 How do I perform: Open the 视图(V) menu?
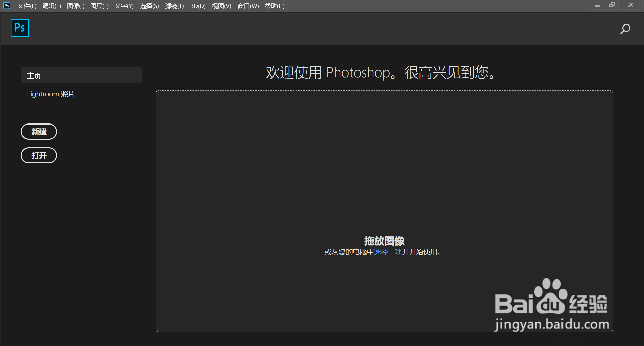tap(221, 6)
